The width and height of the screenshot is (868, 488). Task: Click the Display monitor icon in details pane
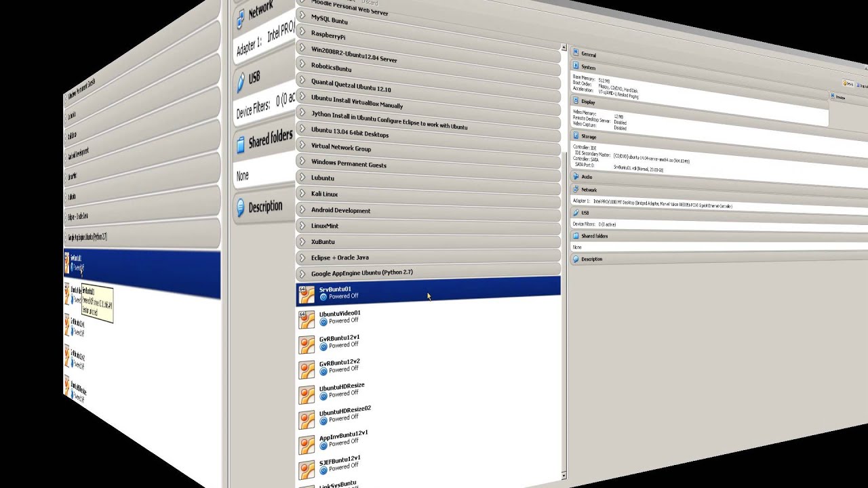576,101
